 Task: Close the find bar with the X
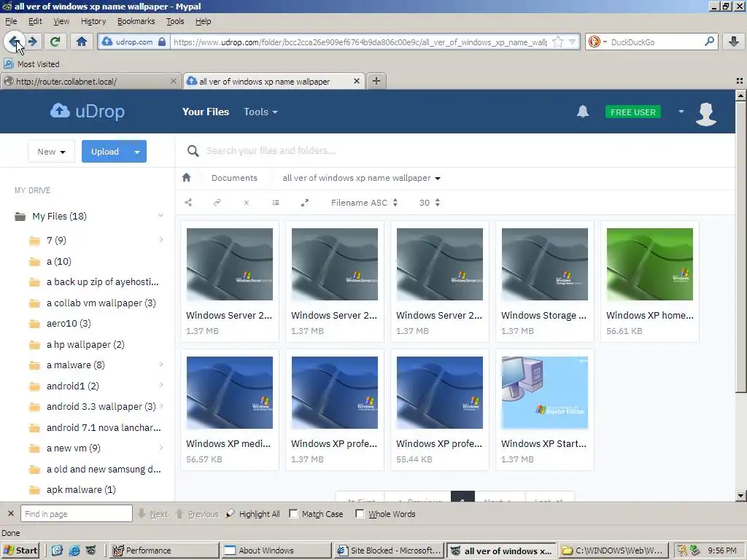tap(10, 514)
